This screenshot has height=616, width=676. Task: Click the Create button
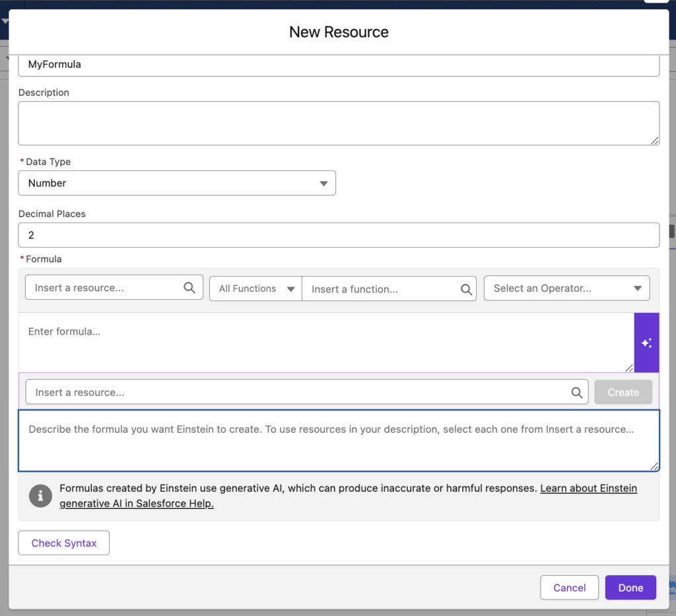[623, 392]
